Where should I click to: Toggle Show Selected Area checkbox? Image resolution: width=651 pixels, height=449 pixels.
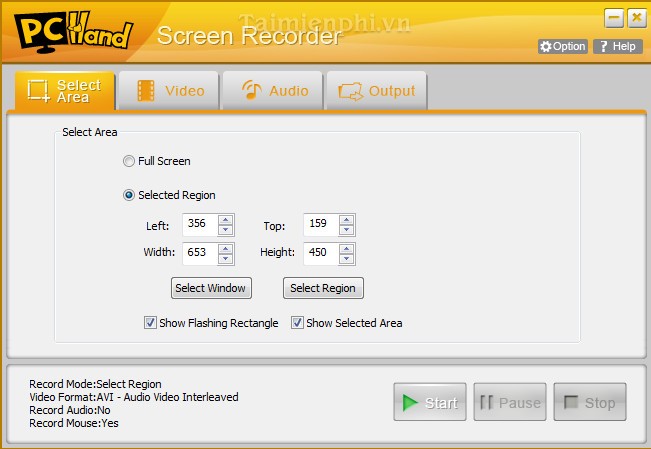[x=297, y=323]
